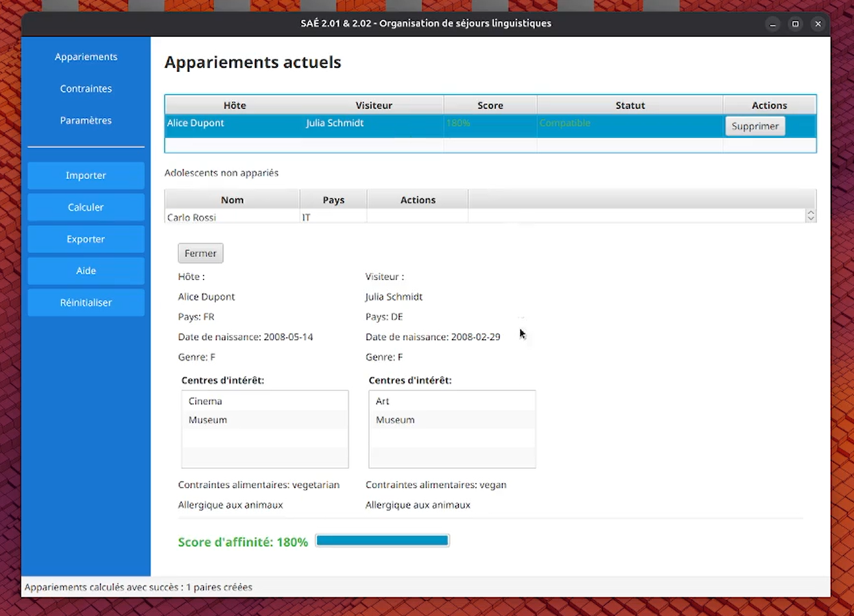Open the Aide panel
Viewport: 854px width, 616px height.
(x=86, y=270)
